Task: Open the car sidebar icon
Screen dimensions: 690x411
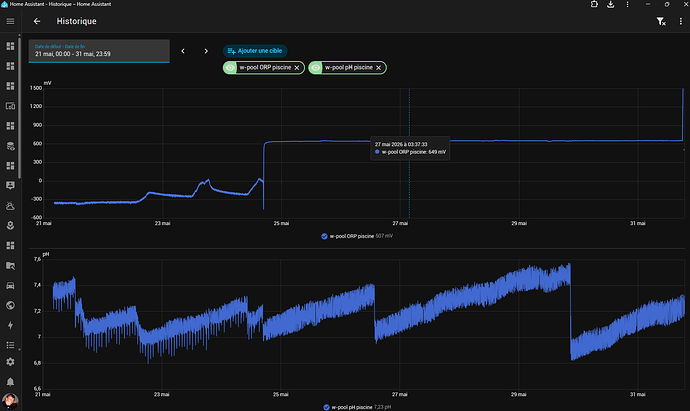Action: click(10, 285)
